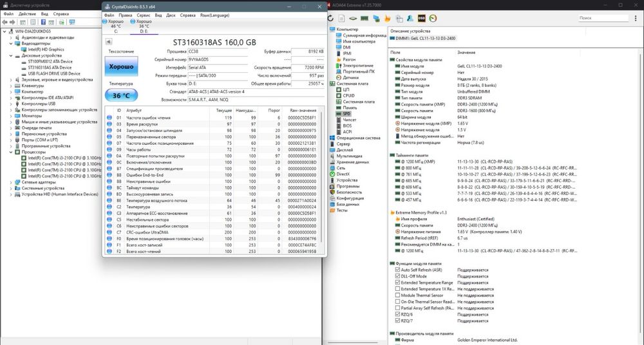Open Справка menu in Device Manager
The width and height of the screenshot is (644, 345).
pos(61,14)
